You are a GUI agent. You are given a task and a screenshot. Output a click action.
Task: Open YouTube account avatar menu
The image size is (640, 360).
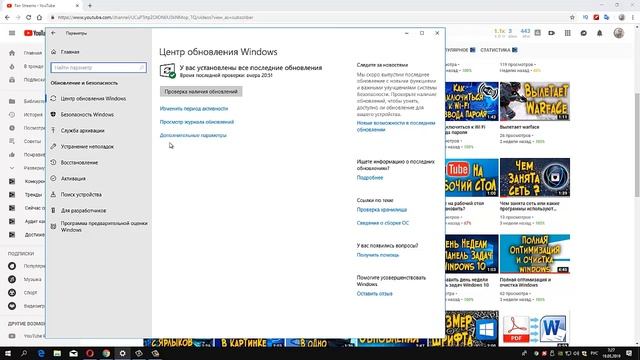(619, 33)
